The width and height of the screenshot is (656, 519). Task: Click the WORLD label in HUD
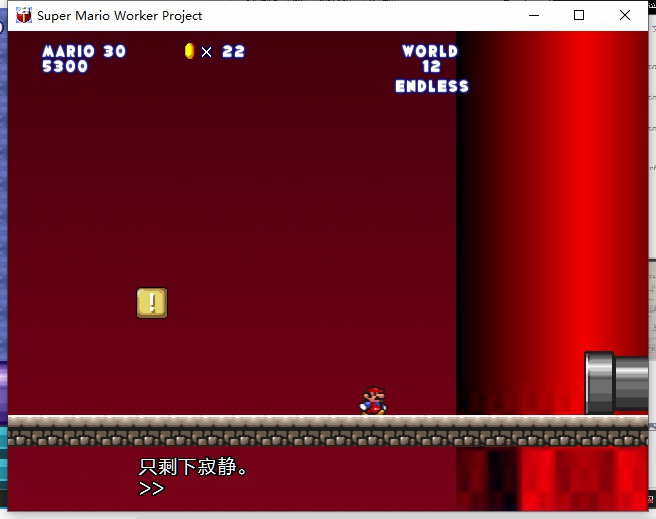point(430,51)
